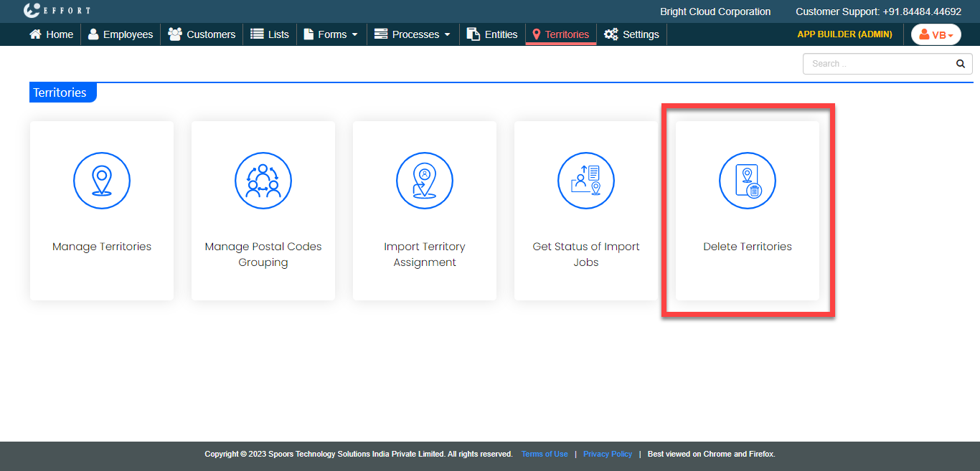Open the Customers menu item
This screenshot has width=980, height=471.
202,34
